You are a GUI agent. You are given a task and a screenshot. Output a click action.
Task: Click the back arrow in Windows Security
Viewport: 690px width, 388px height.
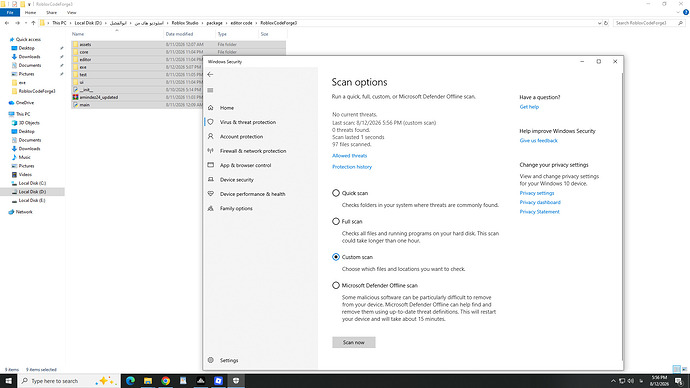point(210,74)
